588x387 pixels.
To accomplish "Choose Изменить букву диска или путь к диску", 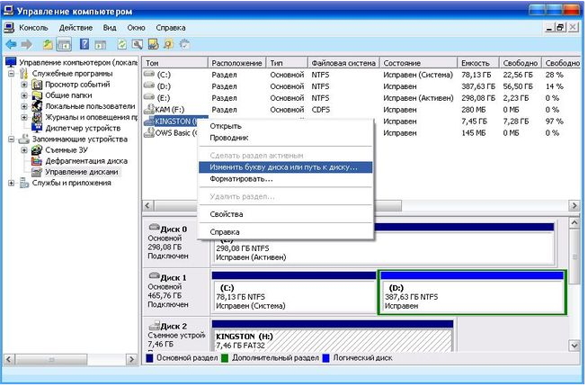I will pos(283,167).
